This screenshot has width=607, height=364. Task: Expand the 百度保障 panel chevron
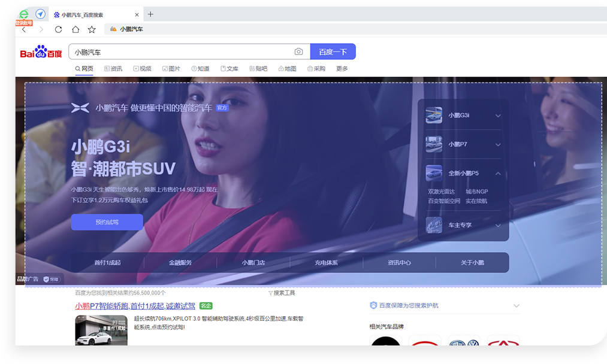coord(516,306)
